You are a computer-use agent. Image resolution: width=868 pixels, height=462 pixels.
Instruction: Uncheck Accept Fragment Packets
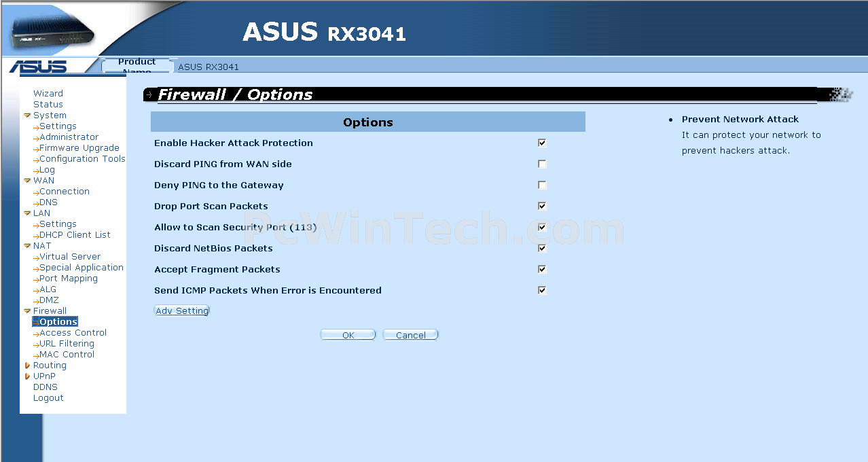[x=542, y=269]
